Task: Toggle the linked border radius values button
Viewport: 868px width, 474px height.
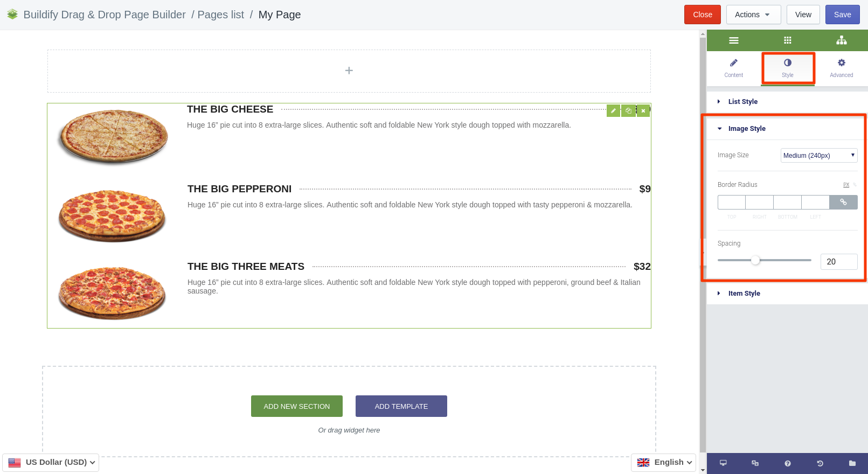Action: pos(843,203)
